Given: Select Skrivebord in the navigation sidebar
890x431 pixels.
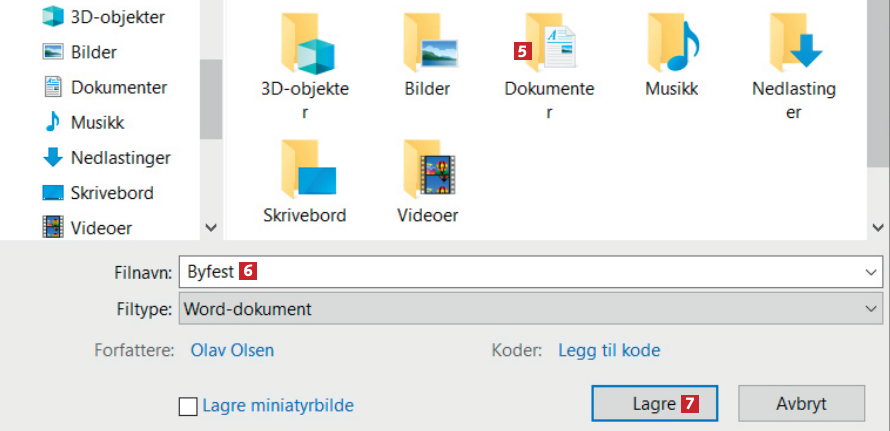Looking at the screenshot, I should pos(111,193).
